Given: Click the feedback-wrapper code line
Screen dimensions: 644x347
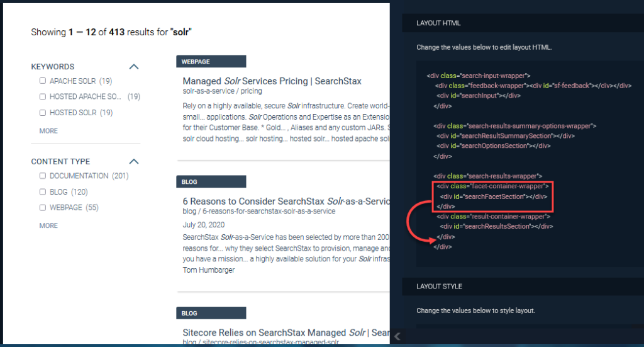Looking at the screenshot, I should pos(533,86).
